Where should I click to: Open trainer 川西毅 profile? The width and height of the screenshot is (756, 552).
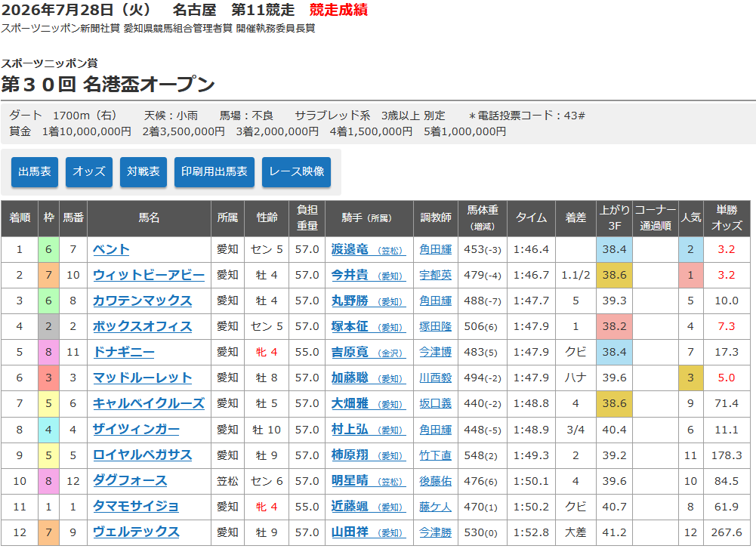pos(435,378)
